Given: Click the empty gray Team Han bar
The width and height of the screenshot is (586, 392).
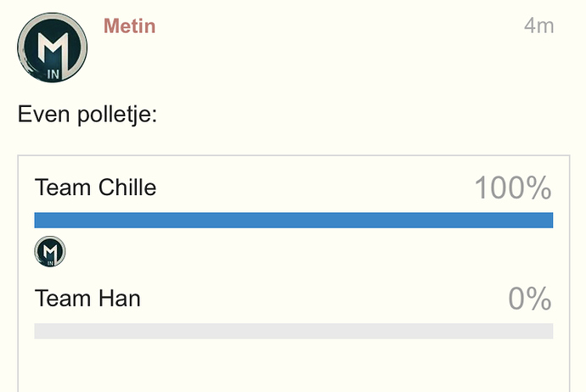Looking at the screenshot, I should point(293,331).
